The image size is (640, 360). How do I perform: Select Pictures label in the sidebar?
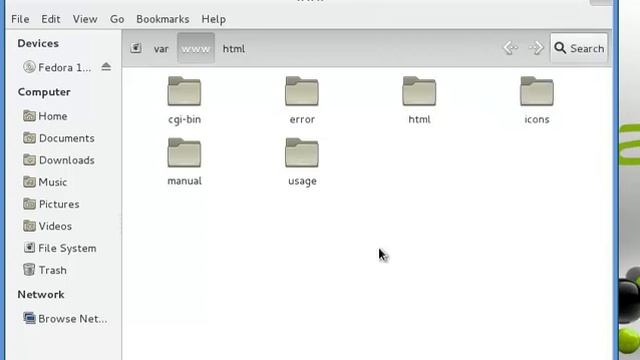tap(59, 204)
